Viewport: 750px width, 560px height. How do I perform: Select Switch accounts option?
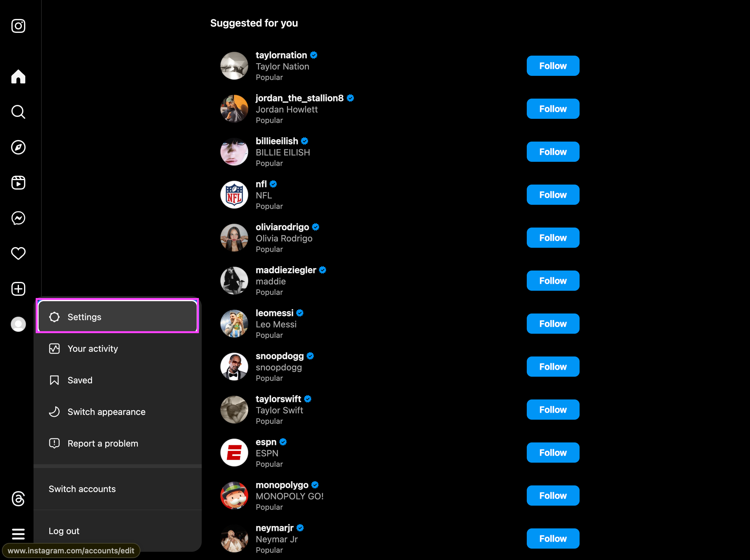[x=117, y=489]
